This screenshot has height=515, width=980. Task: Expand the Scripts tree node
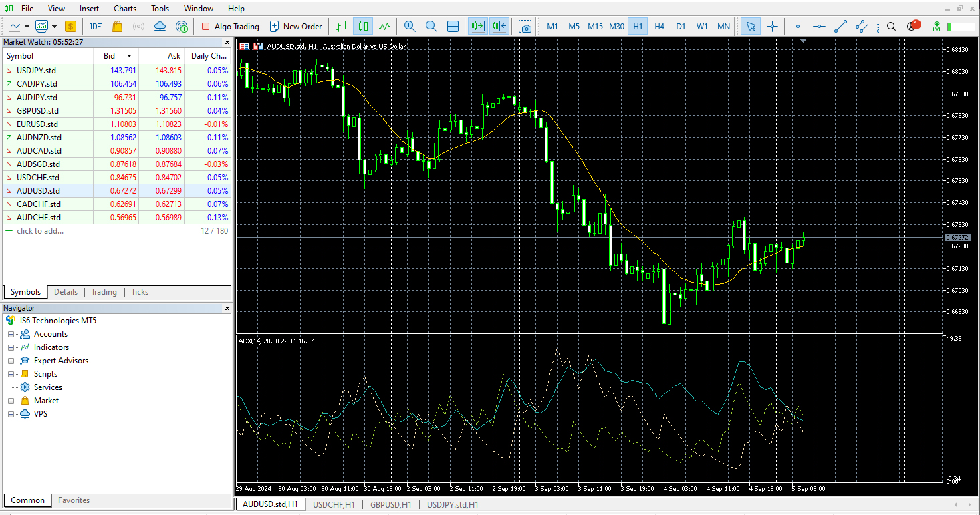pyautogui.click(x=11, y=374)
